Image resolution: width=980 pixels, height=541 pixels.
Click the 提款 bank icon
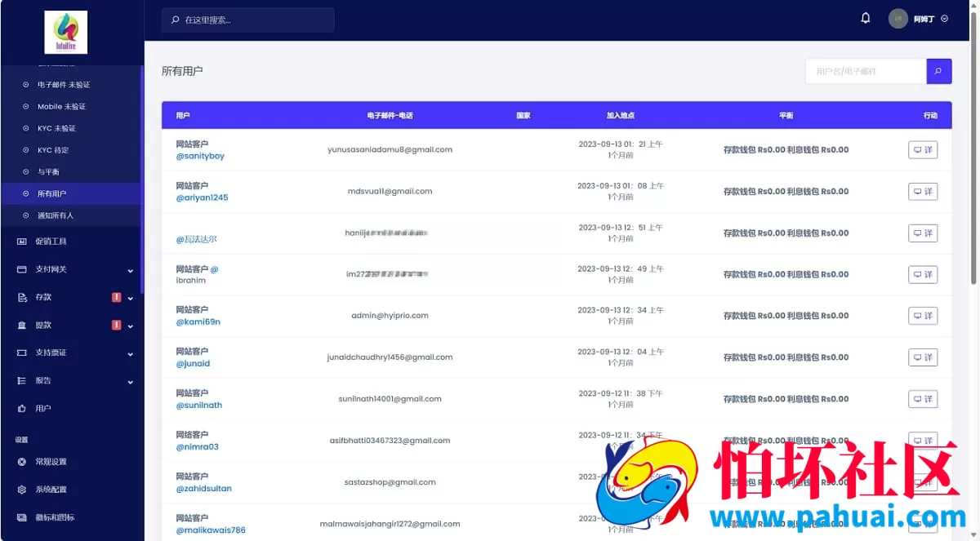21,325
